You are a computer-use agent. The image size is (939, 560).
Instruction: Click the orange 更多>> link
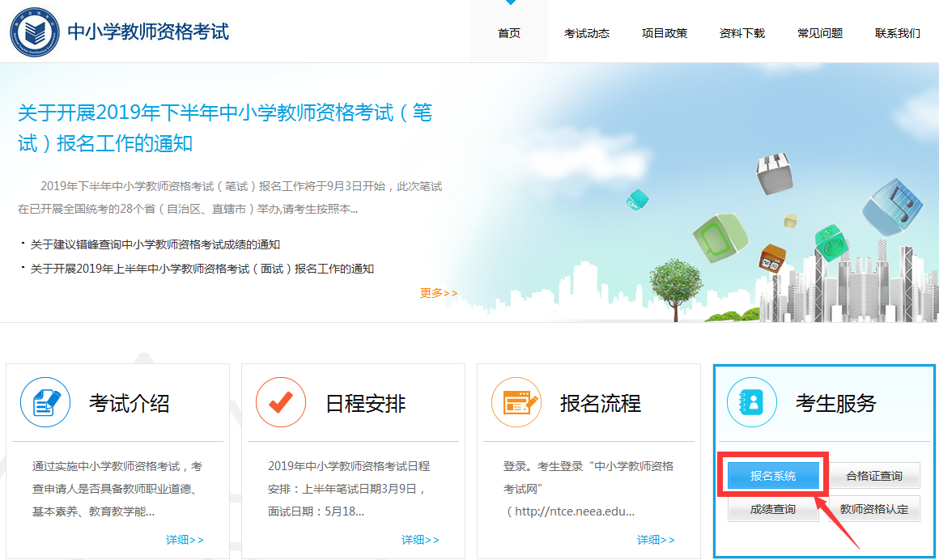(x=439, y=293)
